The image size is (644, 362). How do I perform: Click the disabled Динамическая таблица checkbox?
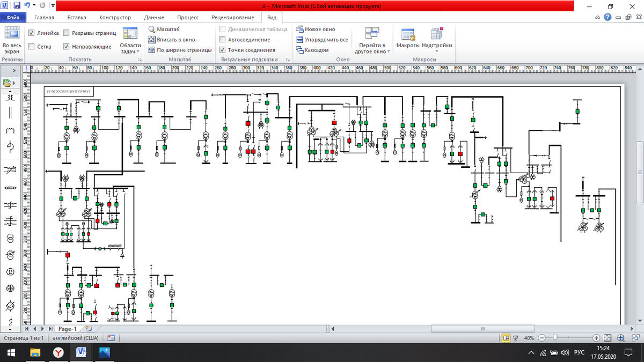(223, 29)
